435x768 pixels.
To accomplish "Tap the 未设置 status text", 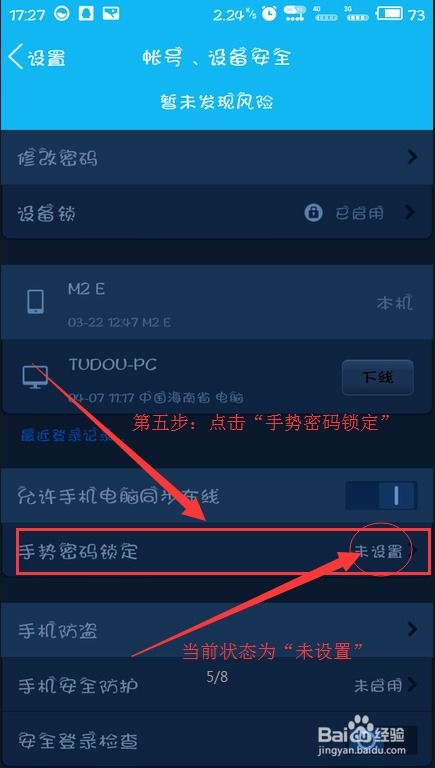I will pyautogui.click(x=378, y=552).
